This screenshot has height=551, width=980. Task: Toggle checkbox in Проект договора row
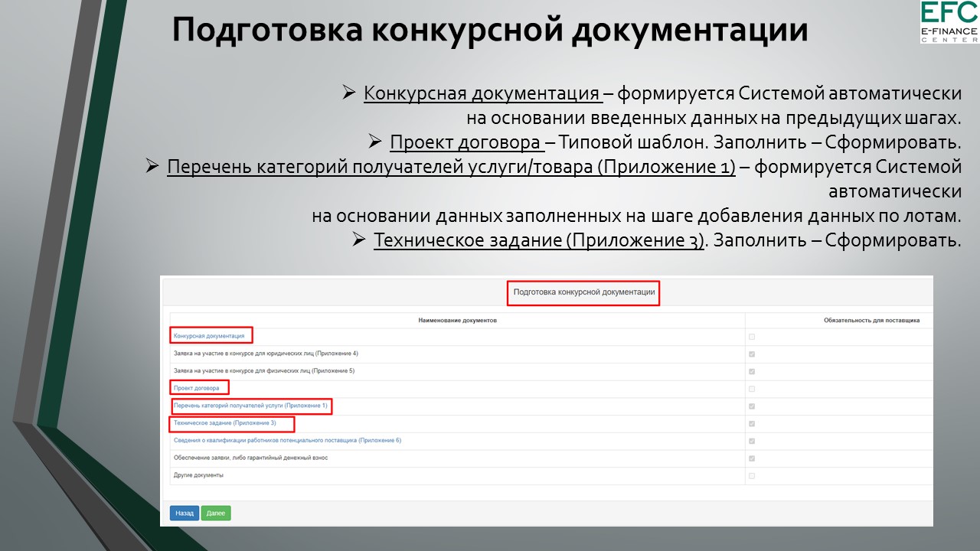(751, 389)
